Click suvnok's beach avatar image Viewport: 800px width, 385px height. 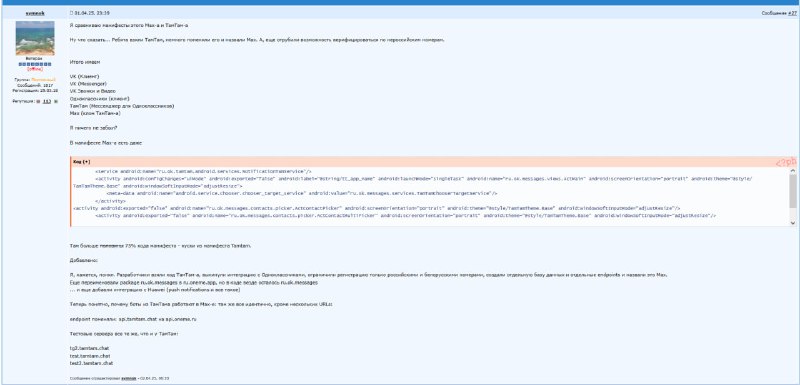point(35,38)
